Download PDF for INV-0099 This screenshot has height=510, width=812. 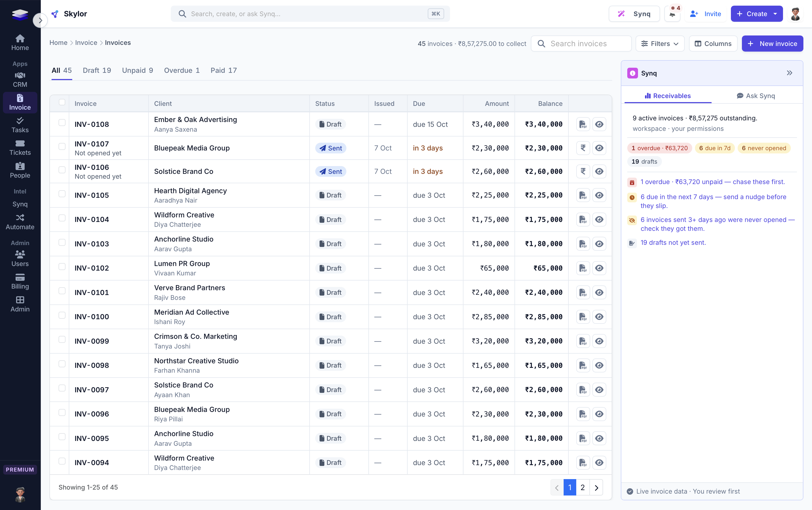pos(583,341)
